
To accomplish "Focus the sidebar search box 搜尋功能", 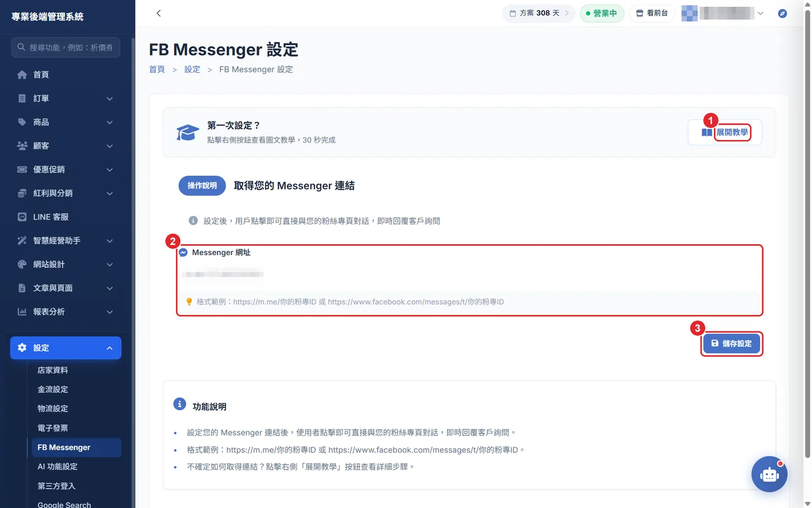I will click(65, 47).
